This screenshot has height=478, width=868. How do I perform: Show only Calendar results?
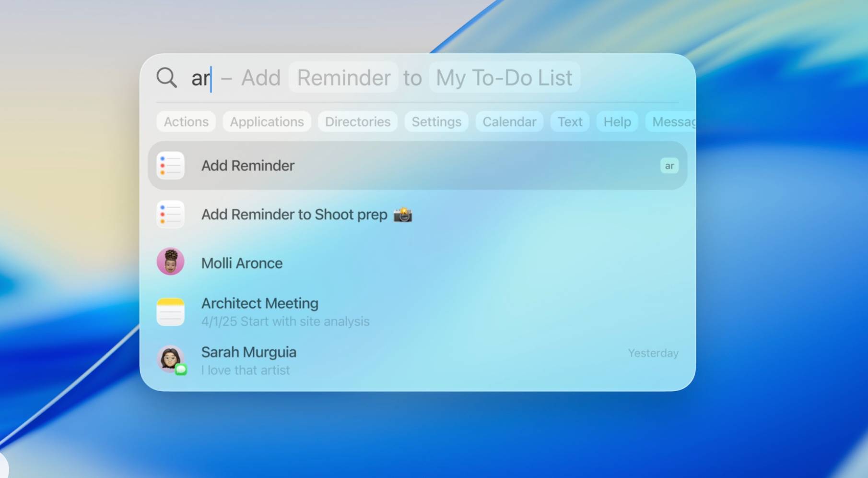point(509,122)
